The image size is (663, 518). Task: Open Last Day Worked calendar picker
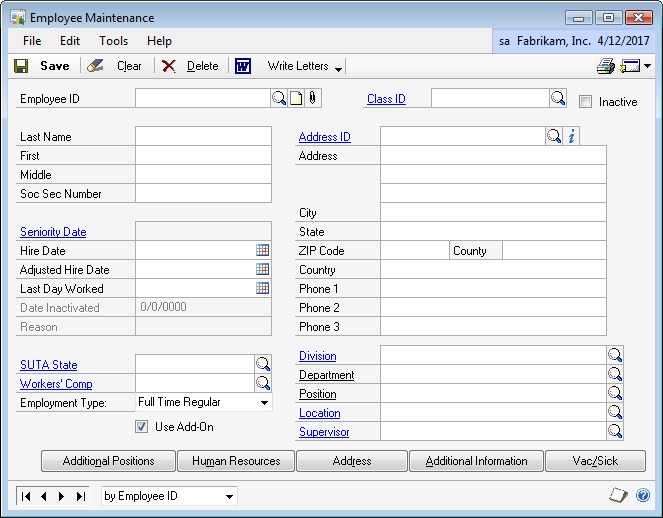click(x=263, y=288)
